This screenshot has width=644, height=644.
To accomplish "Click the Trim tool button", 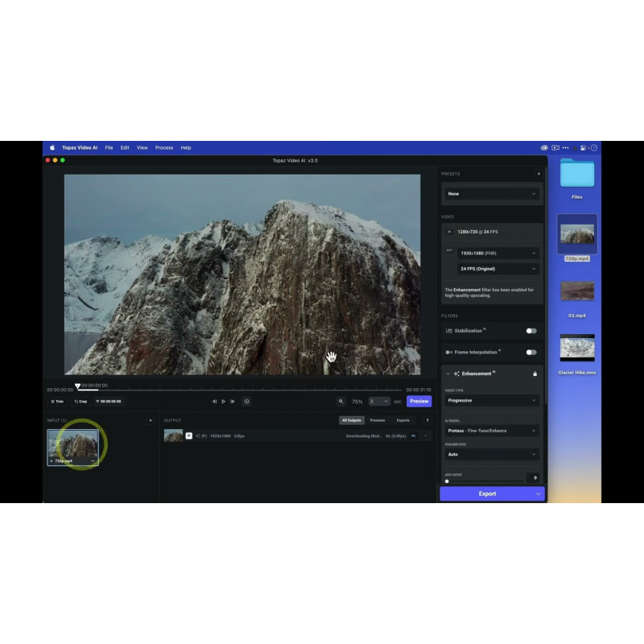I will click(x=57, y=401).
